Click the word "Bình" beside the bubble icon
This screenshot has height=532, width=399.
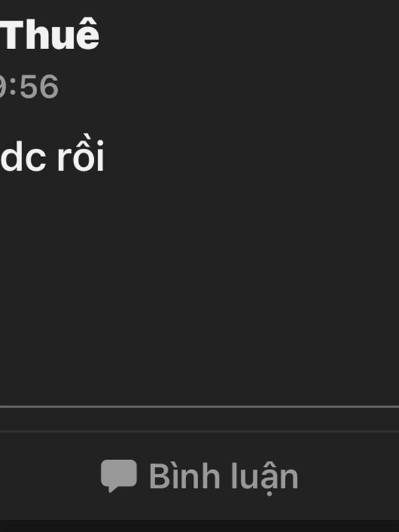pyautogui.click(x=184, y=475)
